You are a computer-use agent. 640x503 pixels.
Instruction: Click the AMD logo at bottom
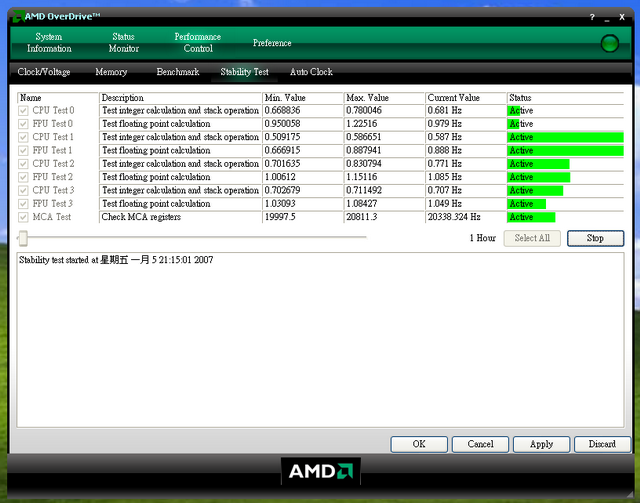click(321, 471)
